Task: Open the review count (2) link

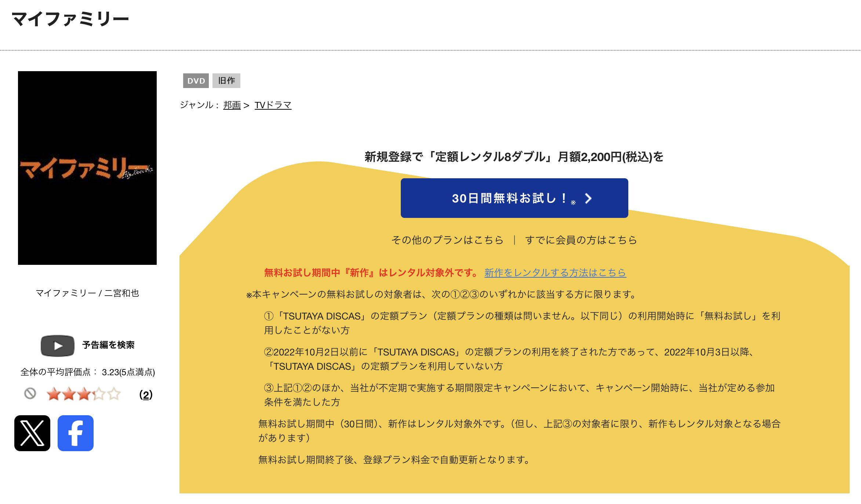Action: click(x=146, y=395)
